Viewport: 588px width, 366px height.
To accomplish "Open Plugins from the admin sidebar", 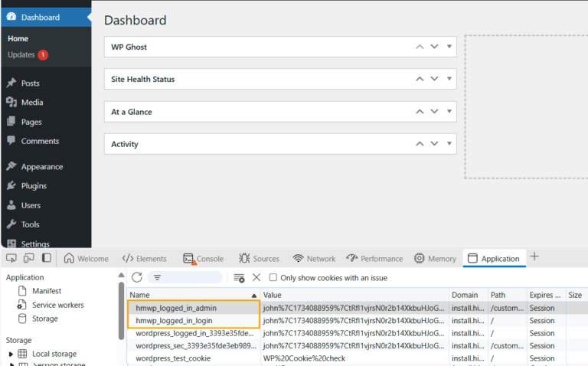I will (34, 185).
